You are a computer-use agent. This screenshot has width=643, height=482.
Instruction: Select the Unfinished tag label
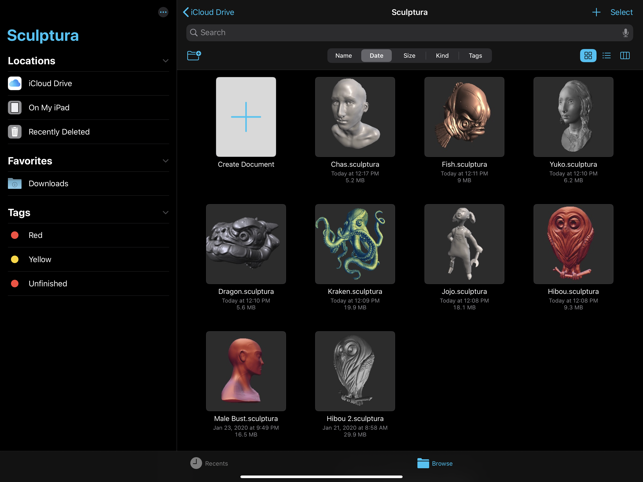click(x=48, y=283)
